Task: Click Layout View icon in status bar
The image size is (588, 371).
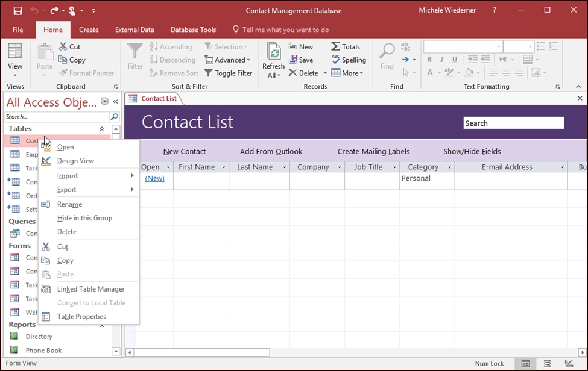Action: point(547,364)
